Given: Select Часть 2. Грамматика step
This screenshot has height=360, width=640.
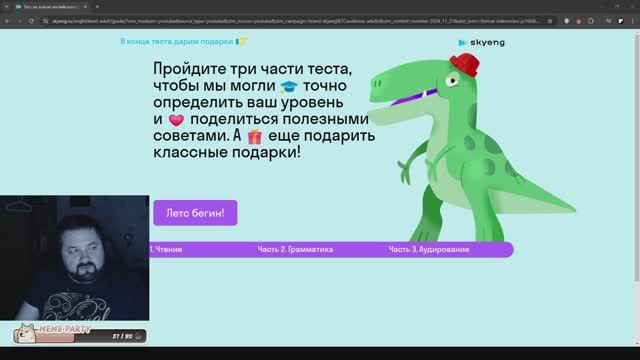Looking at the screenshot, I should click(295, 249).
